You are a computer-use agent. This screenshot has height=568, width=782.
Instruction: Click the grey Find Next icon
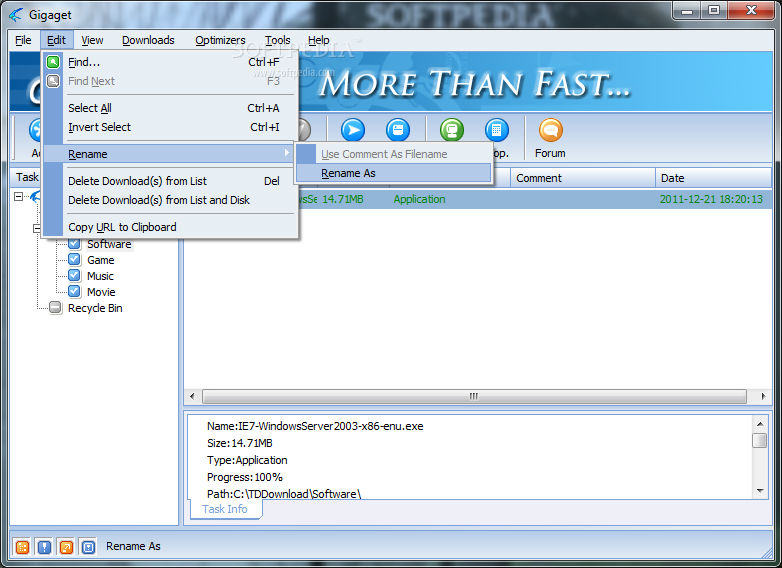tap(53, 81)
